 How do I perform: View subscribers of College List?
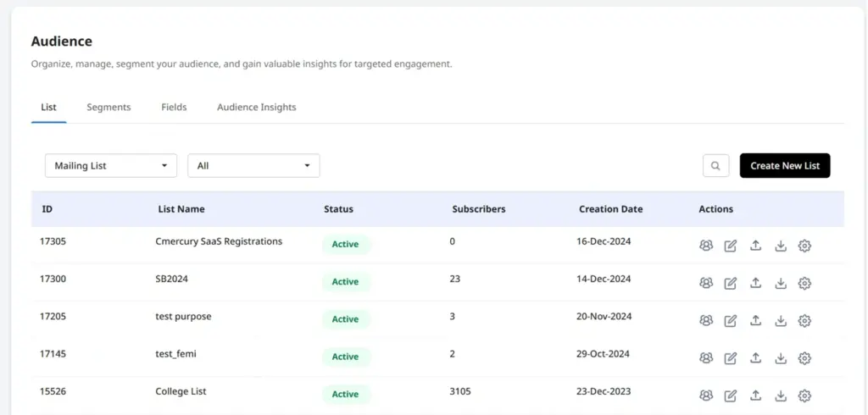click(706, 396)
